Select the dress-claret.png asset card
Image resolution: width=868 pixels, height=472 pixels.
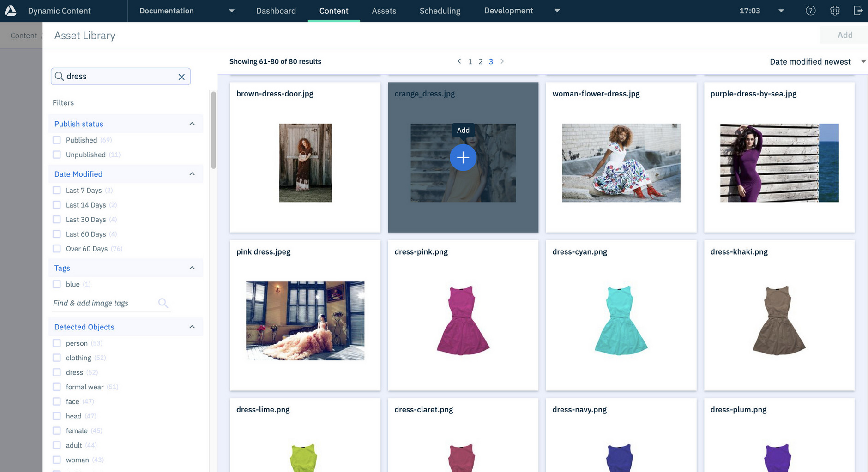(463, 435)
